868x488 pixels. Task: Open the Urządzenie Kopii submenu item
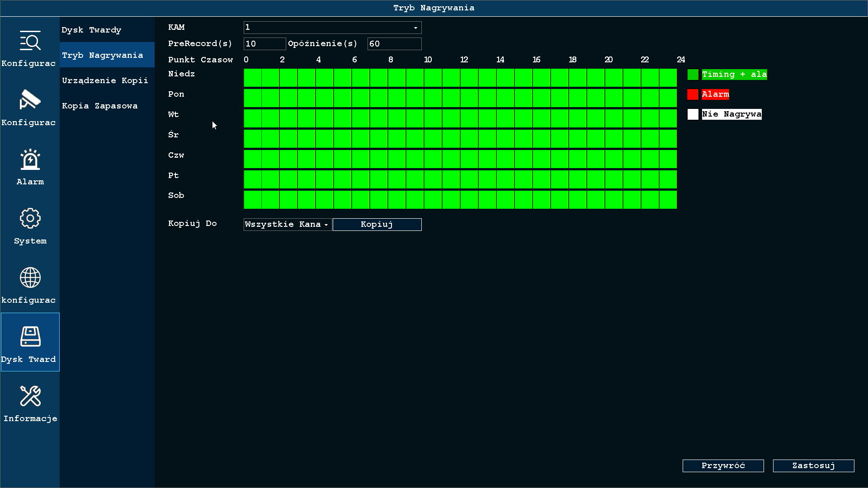107,80
